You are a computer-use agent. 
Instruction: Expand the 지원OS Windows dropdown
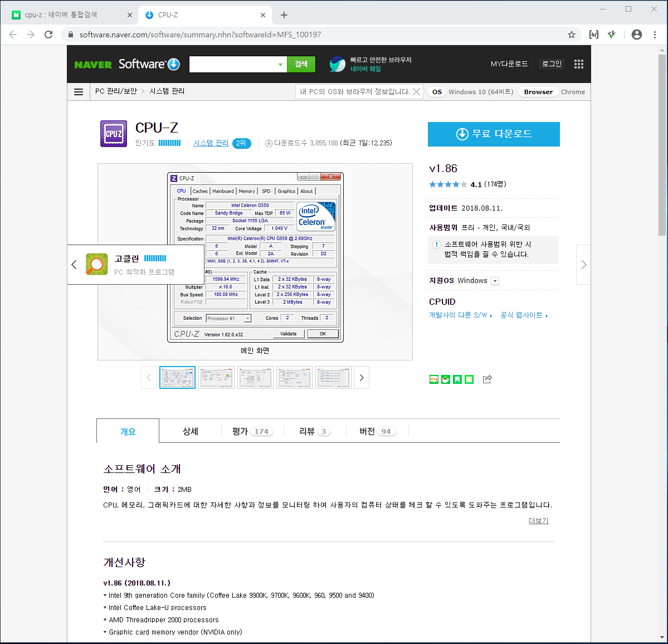[495, 281]
